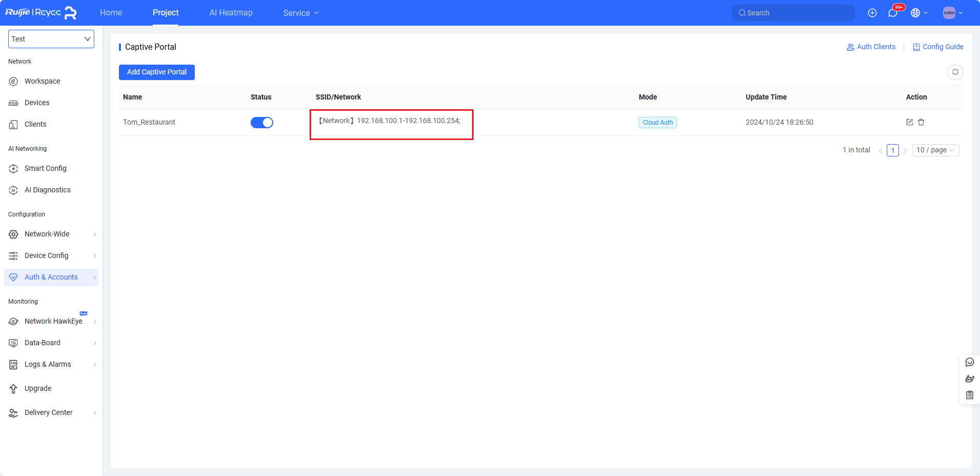The image size is (980, 476).
Task: Click the Data-Board monitor icon
Action: click(14, 343)
